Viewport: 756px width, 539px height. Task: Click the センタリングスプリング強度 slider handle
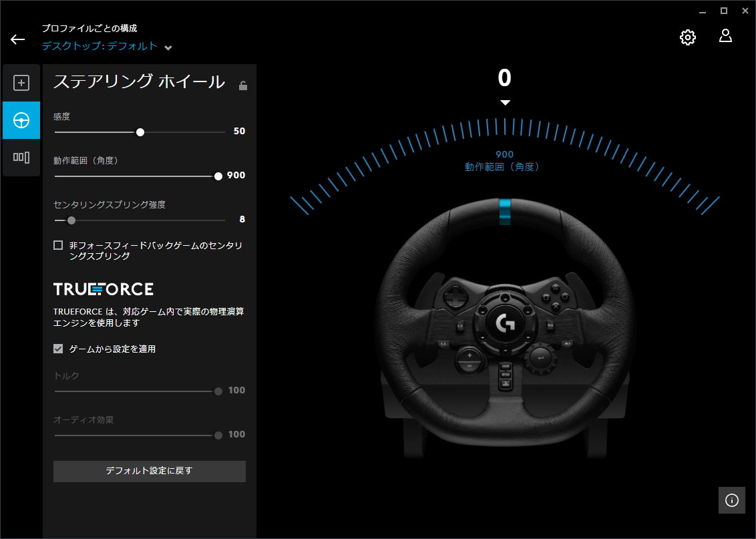click(71, 220)
